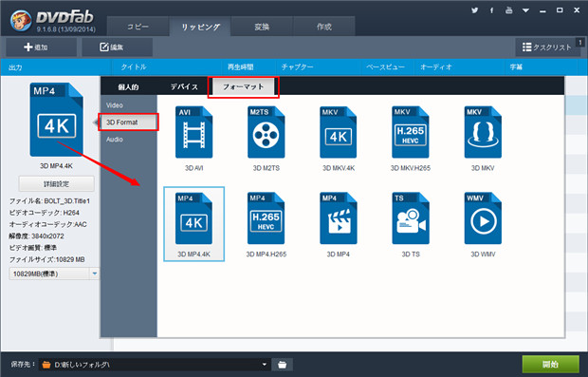
Task: Click the 字幕 column header
Action: pos(516,67)
